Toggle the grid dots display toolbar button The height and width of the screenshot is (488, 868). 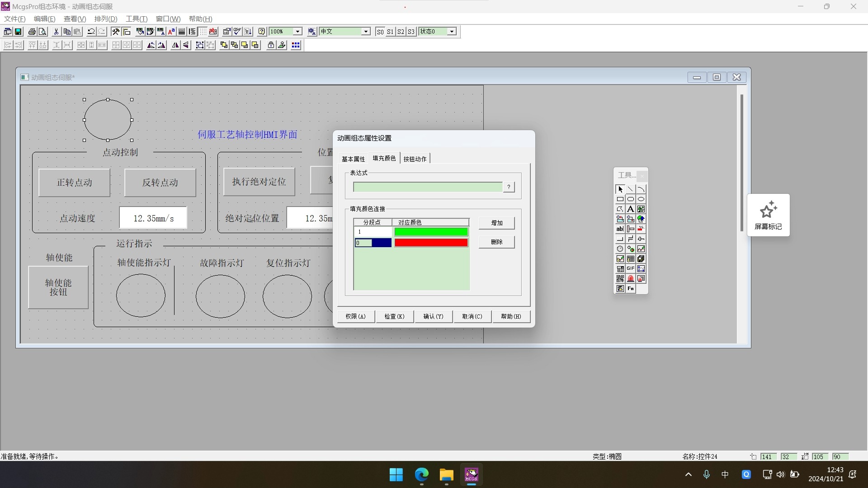(203, 32)
